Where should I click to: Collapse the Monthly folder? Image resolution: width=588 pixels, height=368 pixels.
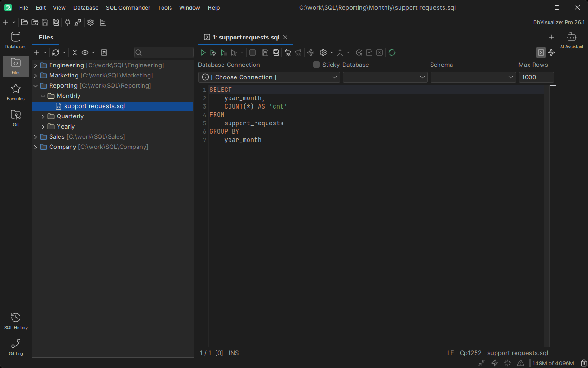[x=43, y=96]
